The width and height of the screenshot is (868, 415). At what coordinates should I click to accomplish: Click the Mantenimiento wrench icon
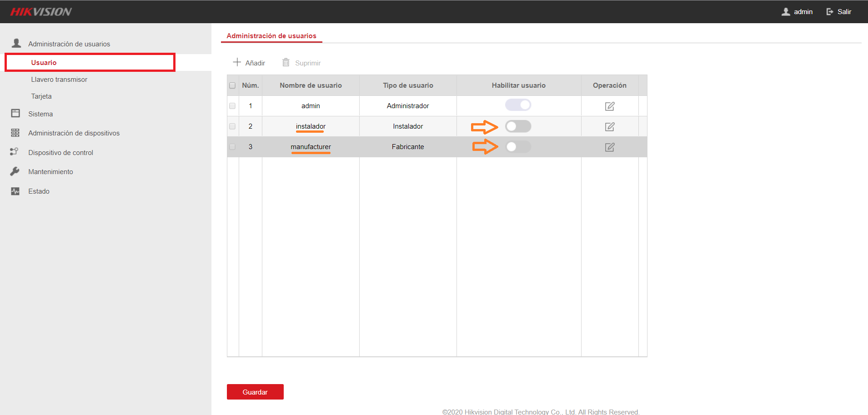(15, 171)
